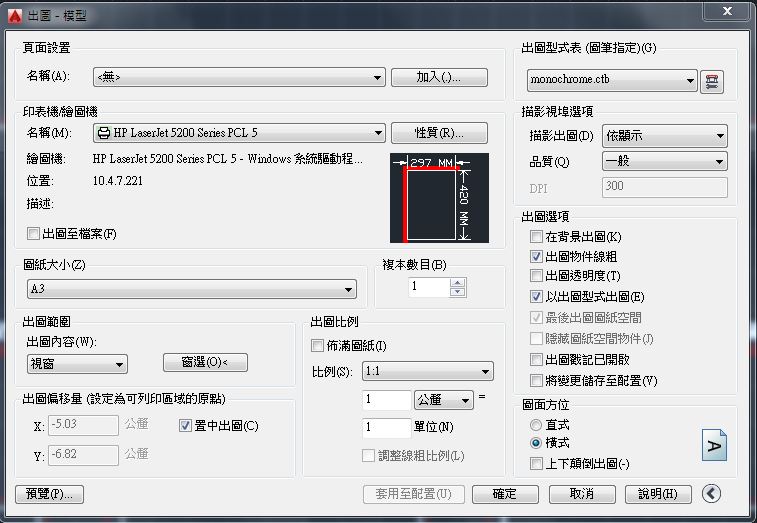Open paper size A3 dropdown
Image resolution: width=757 pixels, height=523 pixels.
point(192,289)
